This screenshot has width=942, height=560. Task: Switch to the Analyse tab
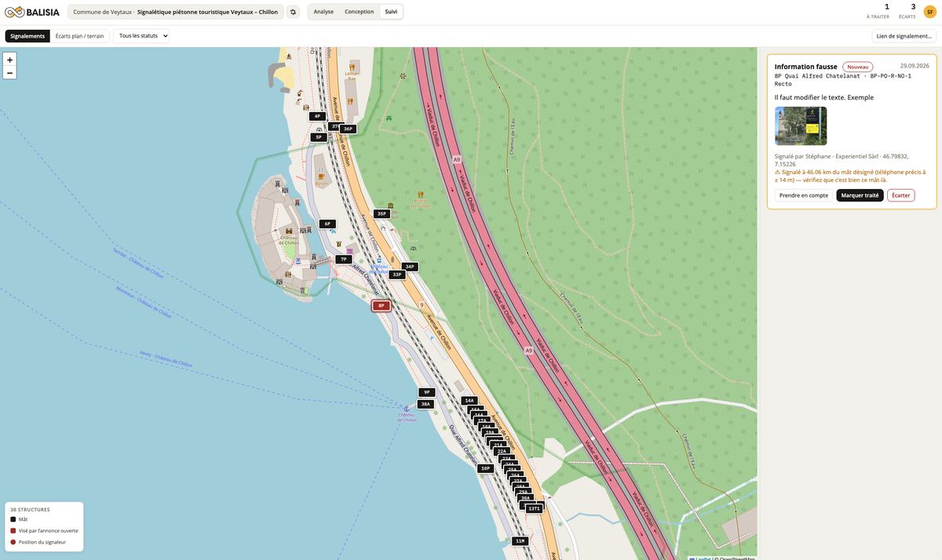323,12
